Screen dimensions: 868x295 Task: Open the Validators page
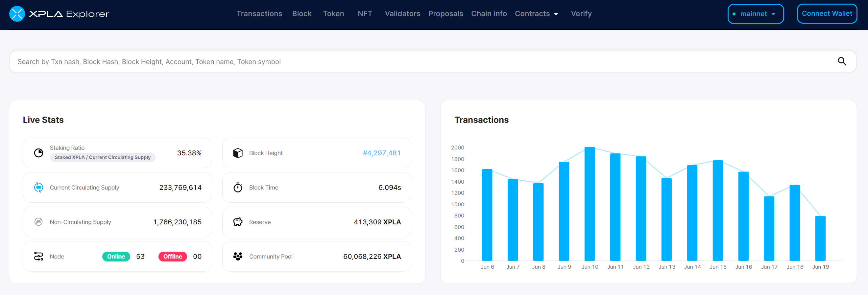(402, 14)
